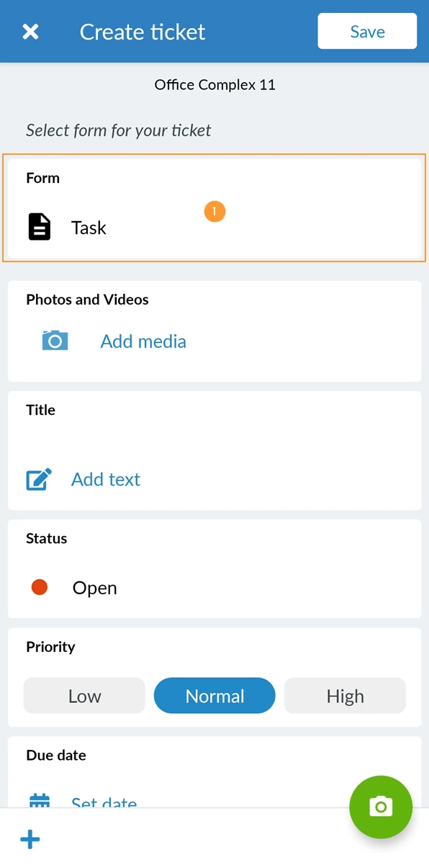The height and width of the screenshot is (868, 429).
Task: Select the Add media link
Action: (143, 341)
